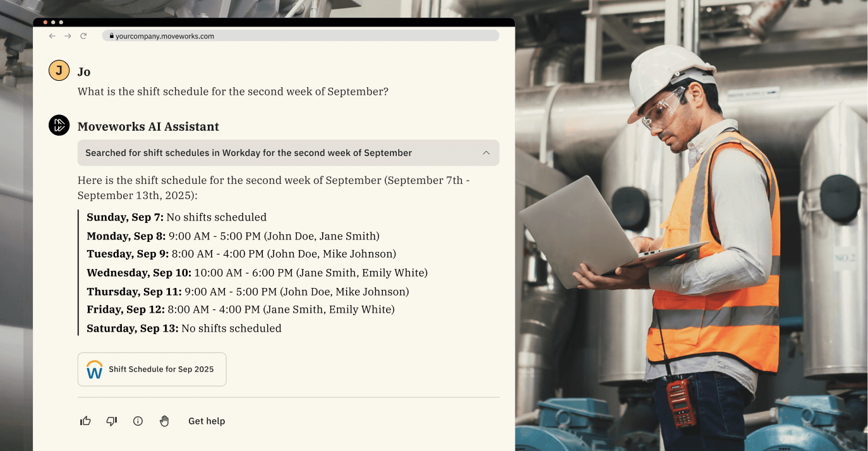Give the response a thumbs down
868x451 pixels.
coord(112,421)
